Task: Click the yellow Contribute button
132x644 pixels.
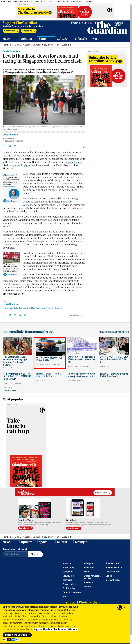Action: tap(11, 31)
